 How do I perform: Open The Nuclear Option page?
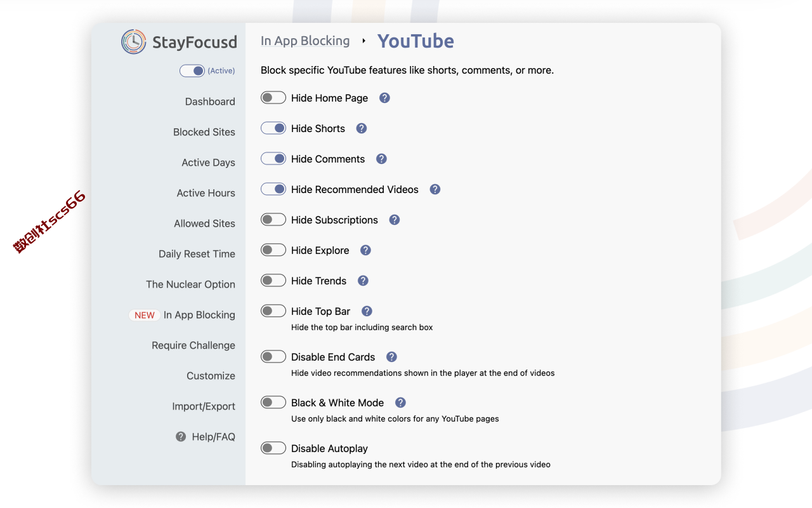point(190,284)
